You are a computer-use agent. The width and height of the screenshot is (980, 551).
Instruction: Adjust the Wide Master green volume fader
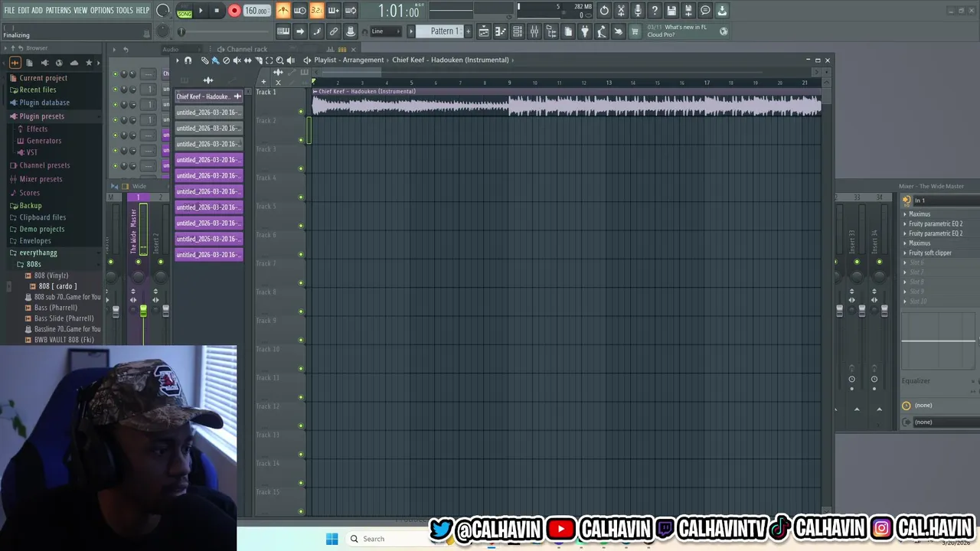coord(143,311)
